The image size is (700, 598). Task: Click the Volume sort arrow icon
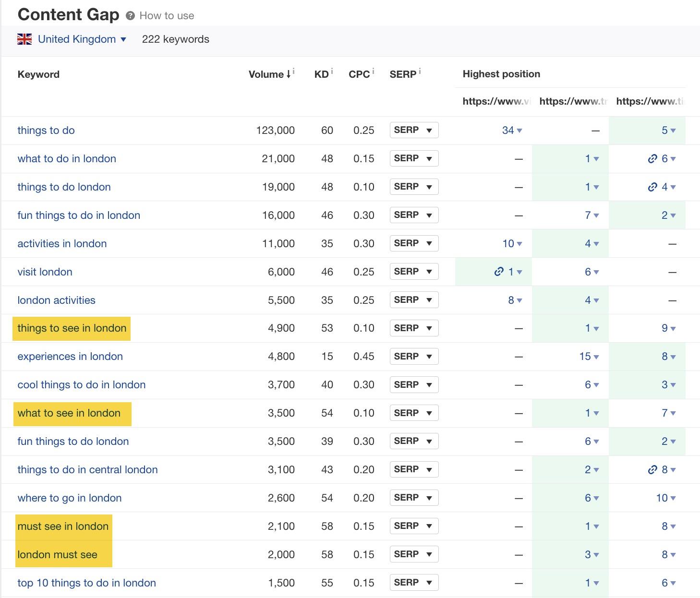(289, 74)
